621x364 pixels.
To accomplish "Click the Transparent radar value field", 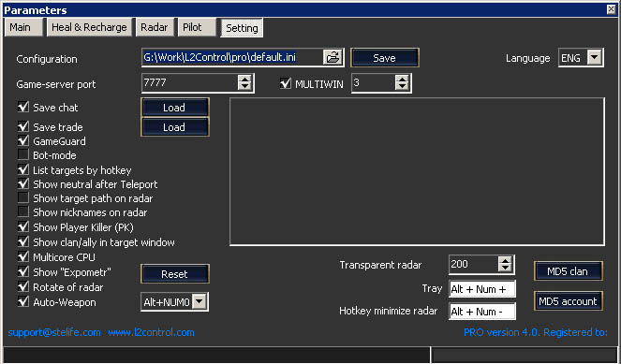I will [474, 264].
